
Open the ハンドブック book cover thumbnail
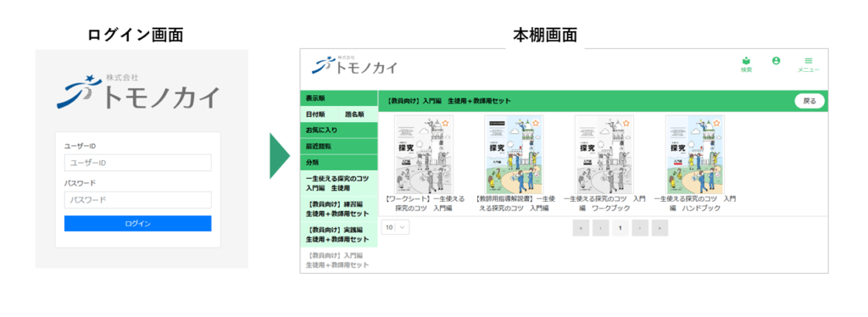point(695,154)
